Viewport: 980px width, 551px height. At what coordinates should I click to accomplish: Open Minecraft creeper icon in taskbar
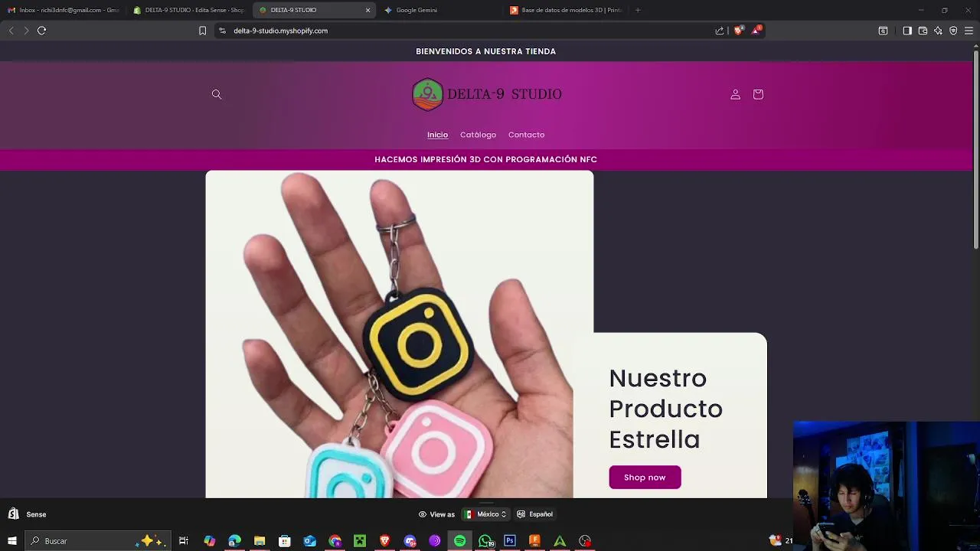pyautogui.click(x=359, y=541)
